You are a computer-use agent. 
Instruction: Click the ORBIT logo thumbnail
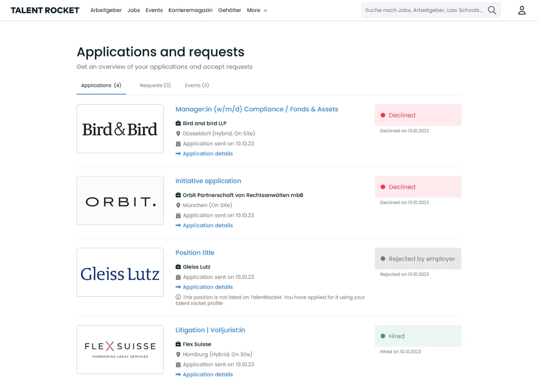click(120, 201)
